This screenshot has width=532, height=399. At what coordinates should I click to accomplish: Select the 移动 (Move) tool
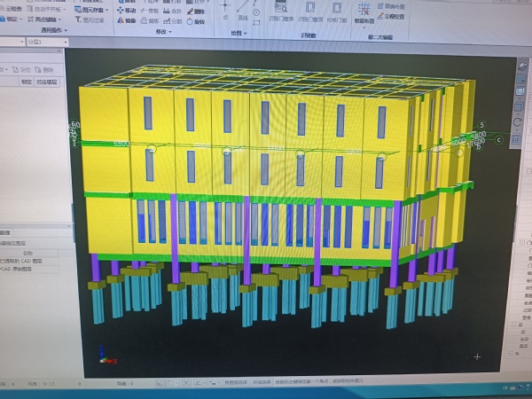[x=126, y=11]
